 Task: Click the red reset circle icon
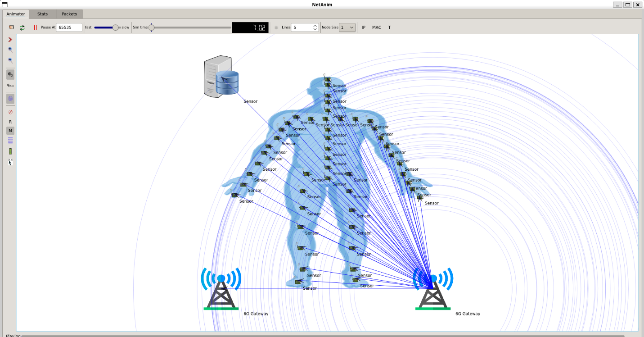click(10, 112)
